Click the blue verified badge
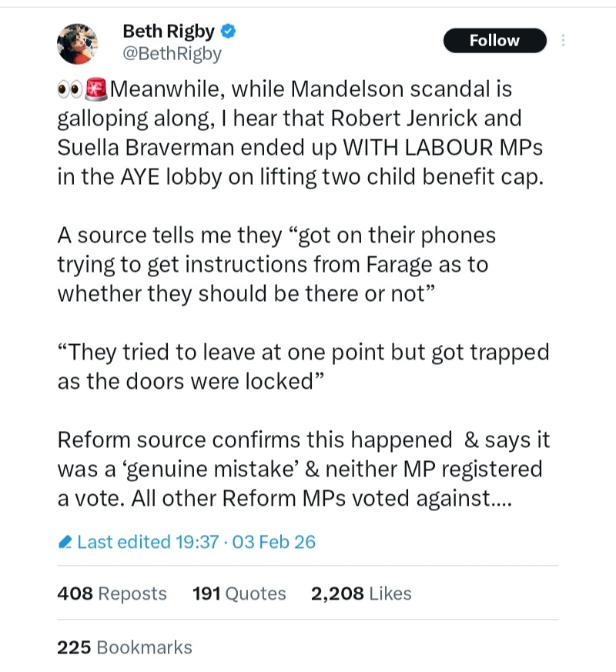This screenshot has height=672, width=616. click(x=229, y=32)
